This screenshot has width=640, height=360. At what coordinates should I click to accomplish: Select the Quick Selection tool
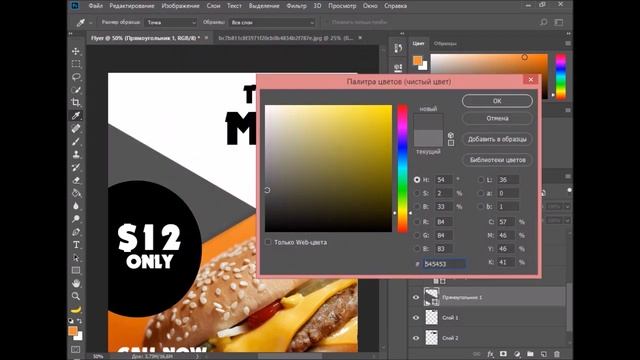tap(76, 90)
